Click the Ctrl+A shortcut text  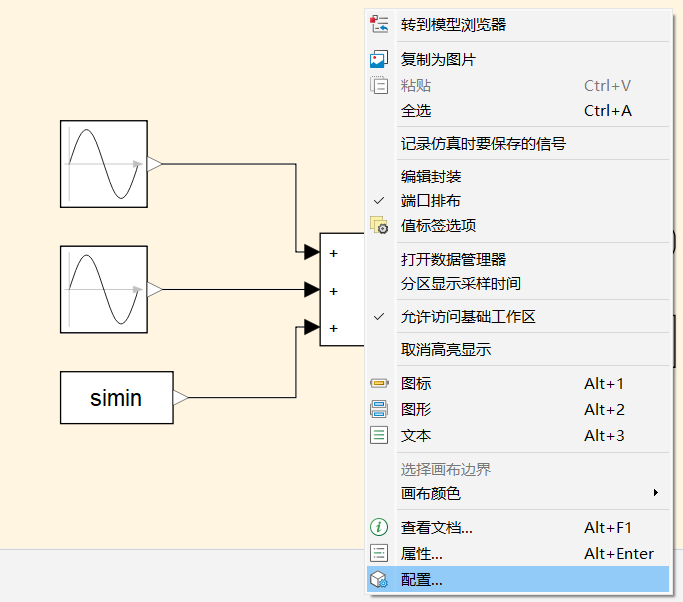608,111
